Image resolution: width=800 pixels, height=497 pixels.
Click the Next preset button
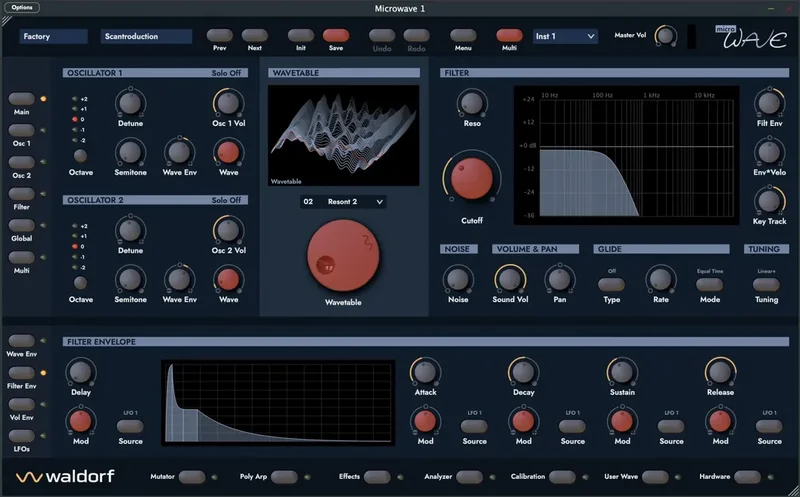(x=254, y=35)
